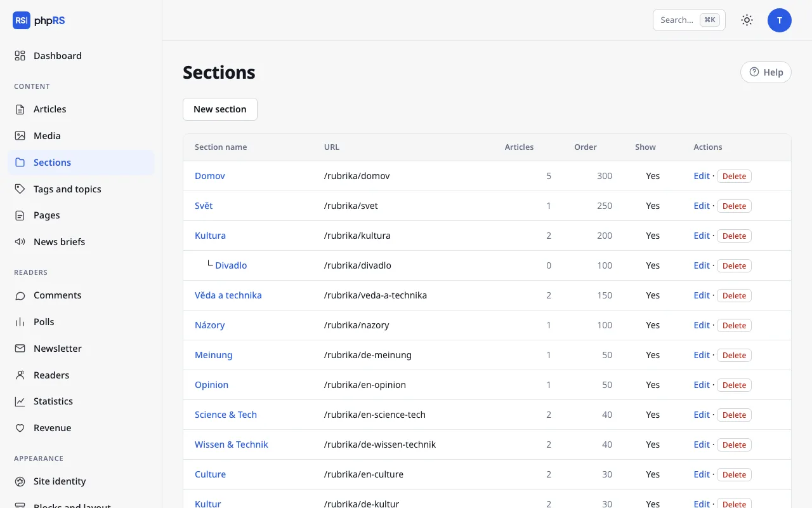The image size is (812, 508).
Task: Click the Newsletter envelope icon
Action: click(20, 349)
